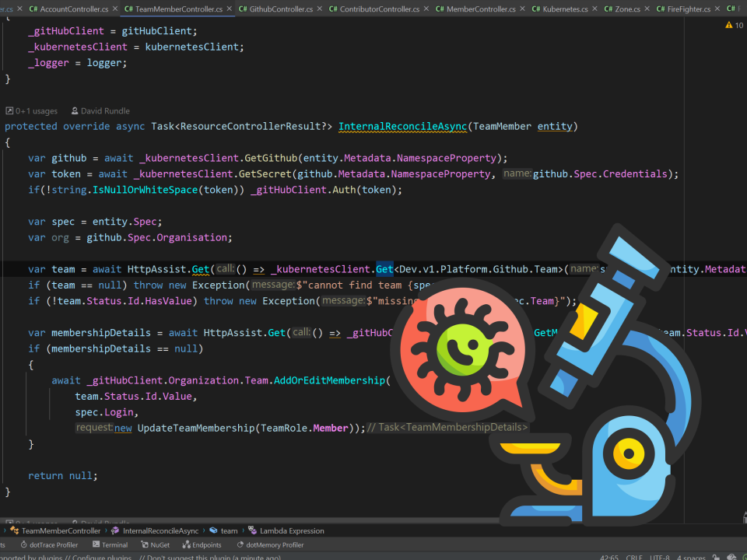The width and height of the screenshot is (747, 560).
Task: Click the Lambda Expression icon in breadcrumb
Action: (252, 531)
